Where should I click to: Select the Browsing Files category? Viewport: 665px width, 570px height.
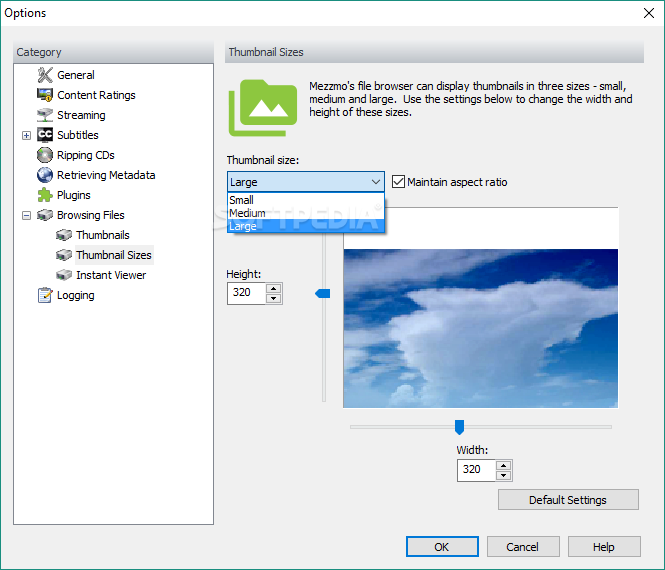[91, 215]
